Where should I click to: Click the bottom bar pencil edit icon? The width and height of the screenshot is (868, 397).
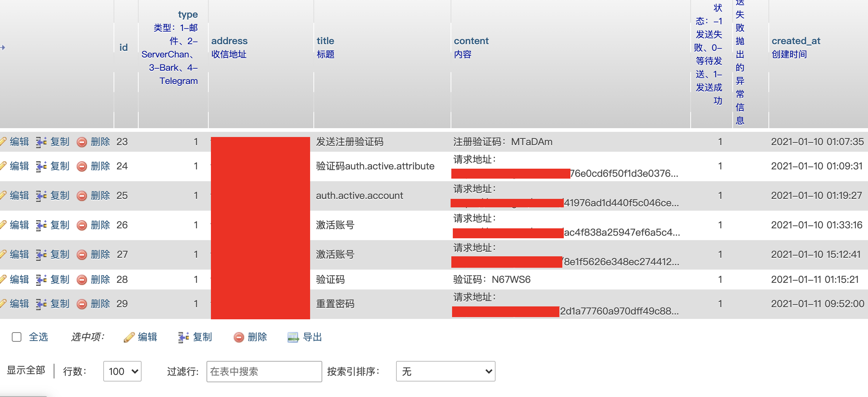tap(129, 337)
